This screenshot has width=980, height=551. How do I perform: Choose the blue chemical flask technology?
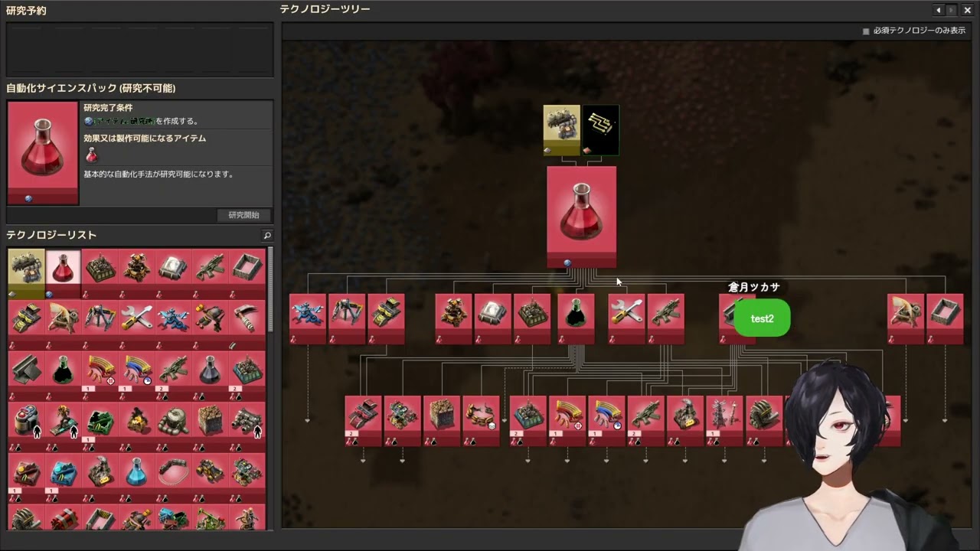click(136, 478)
